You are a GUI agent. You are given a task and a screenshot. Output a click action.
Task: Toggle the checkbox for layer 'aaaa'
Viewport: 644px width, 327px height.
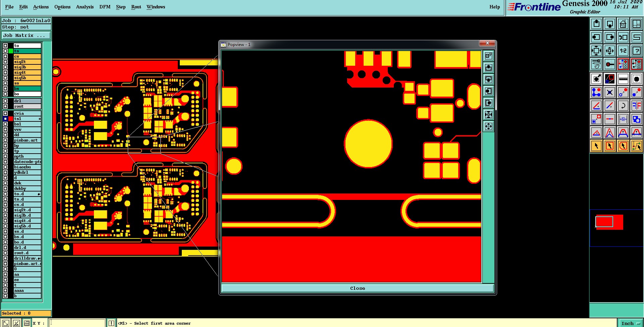[x=5, y=290]
